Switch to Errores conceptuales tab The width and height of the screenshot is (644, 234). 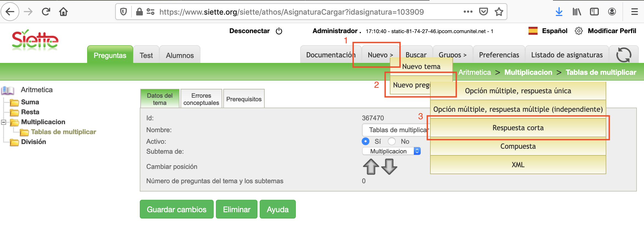[201, 99]
